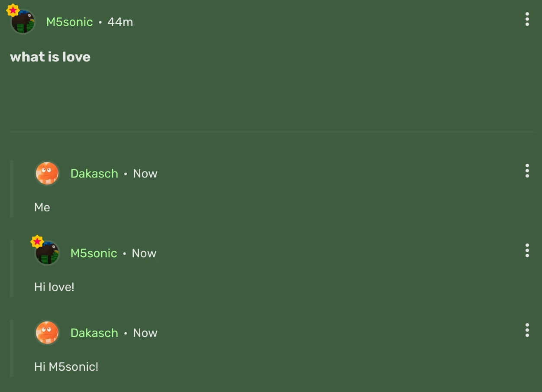Click the "44m" timestamp on the original post

[x=120, y=22]
